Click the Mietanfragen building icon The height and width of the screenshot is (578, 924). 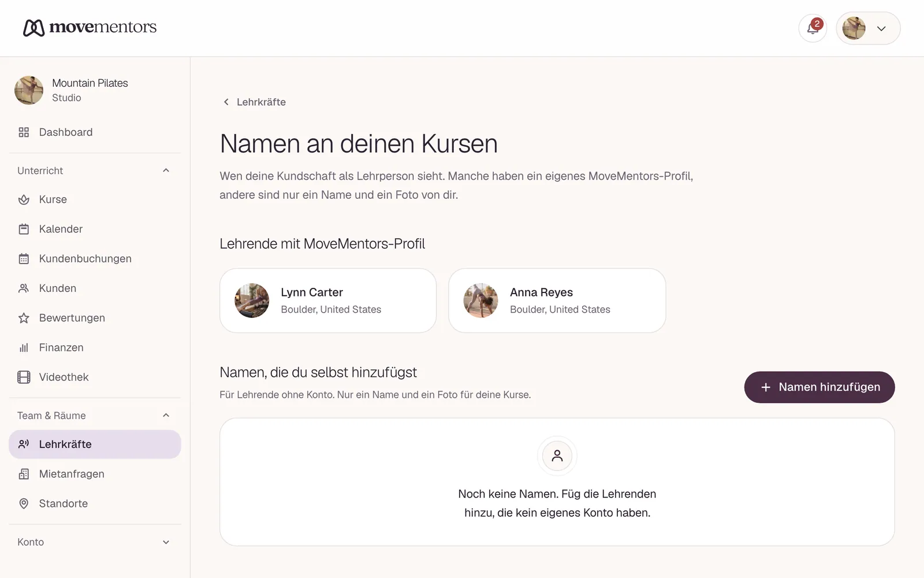pyautogui.click(x=24, y=474)
